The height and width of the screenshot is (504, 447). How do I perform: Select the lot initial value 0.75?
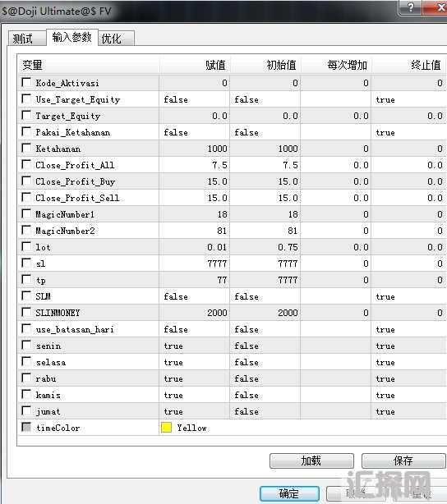point(288,247)
